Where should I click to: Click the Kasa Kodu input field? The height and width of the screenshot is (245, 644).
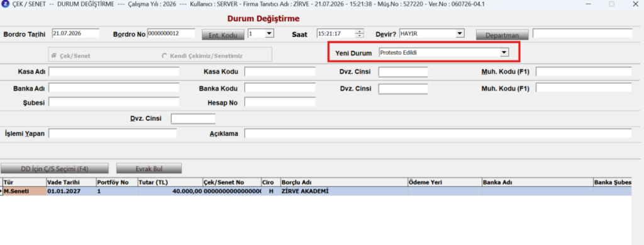(x=280, y=72)
